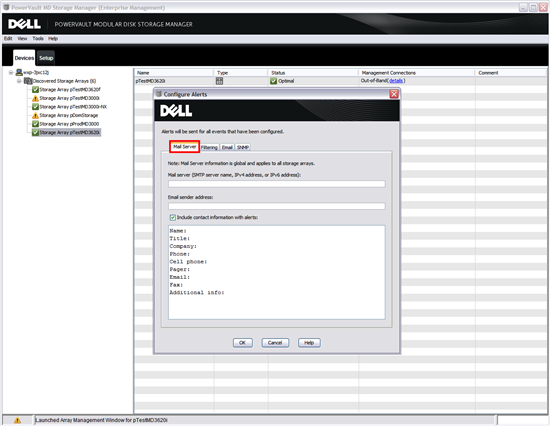Image resolution: width=550 pixels, height=426 pixels.
Task: Click the Dell logo in main window banner
Action: (x=24, y=24)
